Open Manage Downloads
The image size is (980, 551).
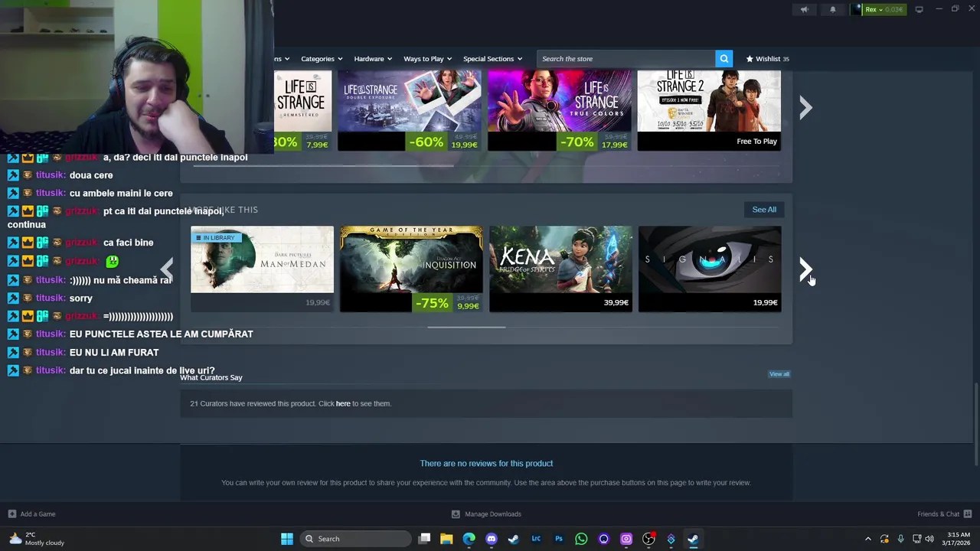click(x=486, y=514)
